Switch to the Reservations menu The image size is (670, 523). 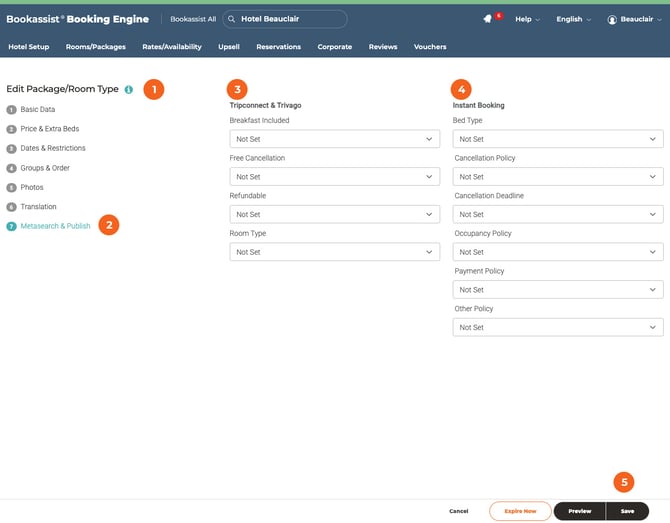[x=278, y=47]
